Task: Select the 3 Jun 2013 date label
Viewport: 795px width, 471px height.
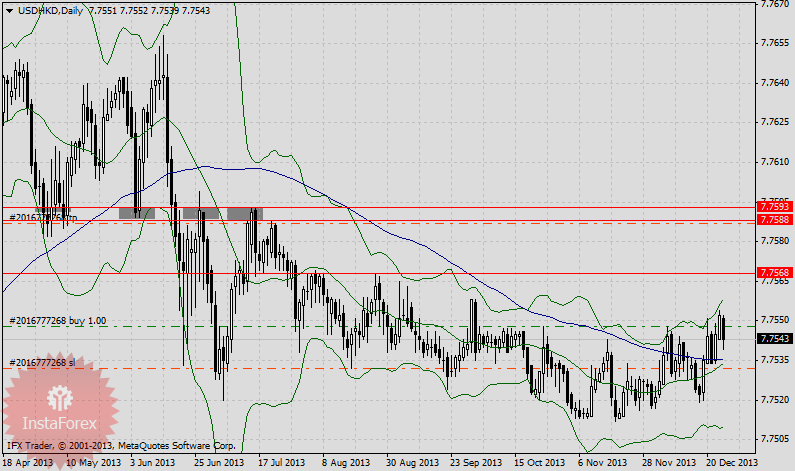Action: click(152, 462)
